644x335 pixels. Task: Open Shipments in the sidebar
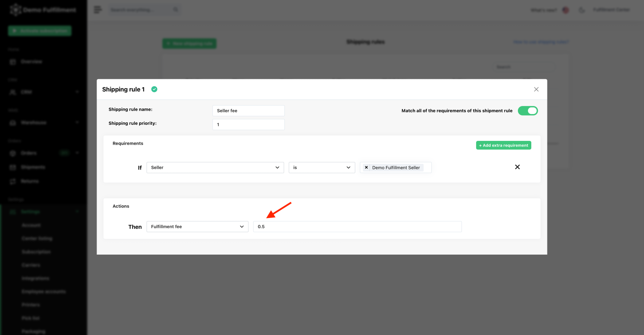click(33, 167)
